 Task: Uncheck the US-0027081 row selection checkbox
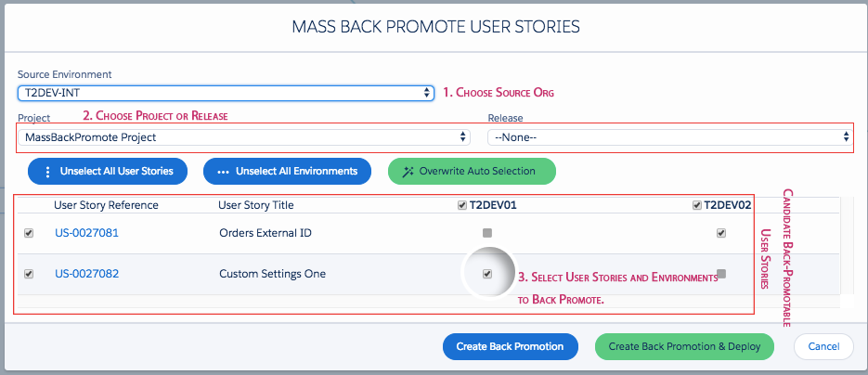(x=29, y=233)
